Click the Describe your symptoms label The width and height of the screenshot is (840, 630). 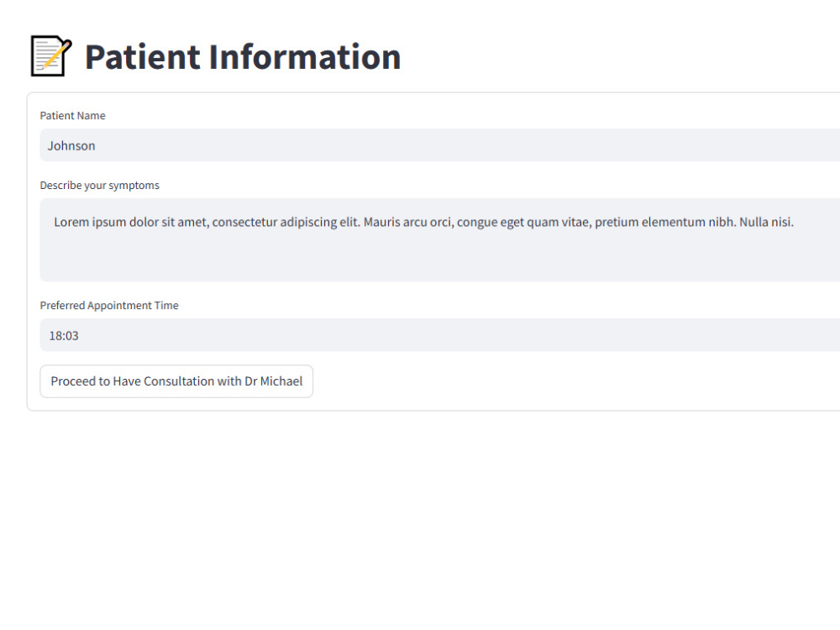point(100,186)
